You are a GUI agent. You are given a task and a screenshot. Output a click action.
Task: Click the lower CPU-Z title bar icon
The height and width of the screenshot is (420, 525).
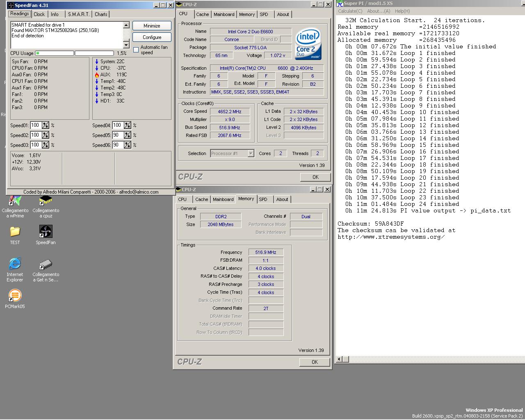click(179, 189)
